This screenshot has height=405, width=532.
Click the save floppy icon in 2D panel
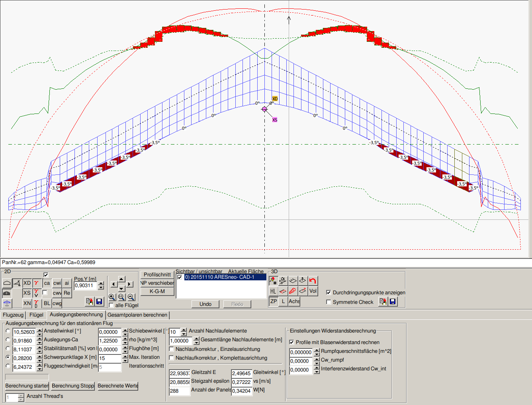pos(99,301)
